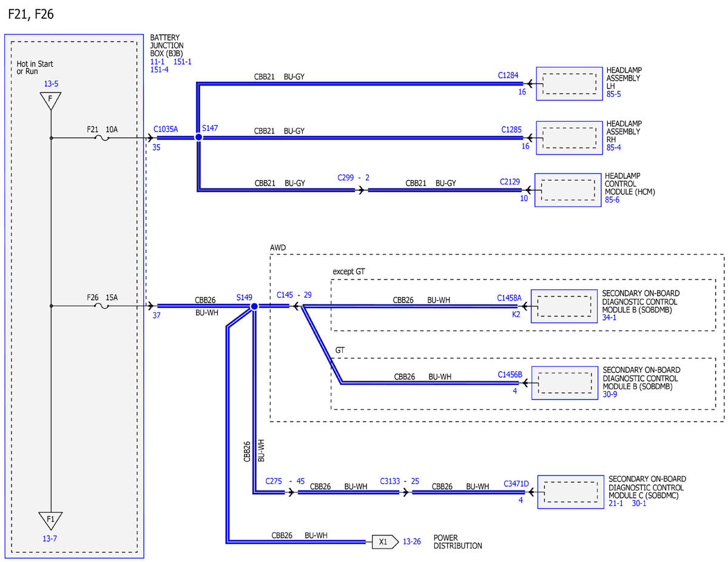Screen dimensions: 728x562
Task: Click the F triangle power source symbol
Action: coord(51,101)
